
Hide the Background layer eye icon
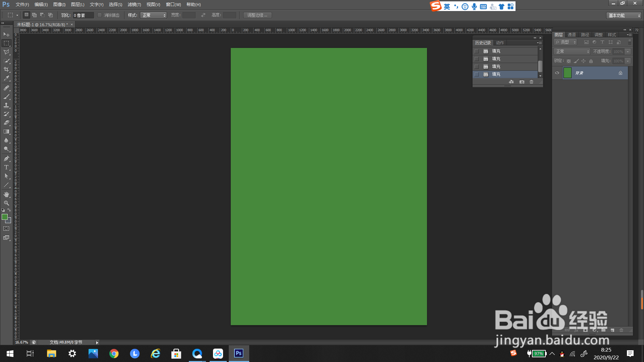pyautogui.click(x=557, y=73)
